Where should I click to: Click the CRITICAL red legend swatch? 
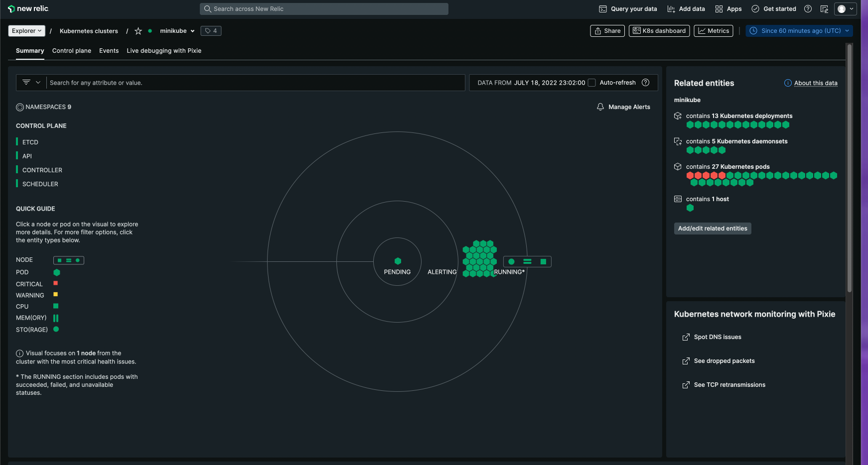coord(56,283)
